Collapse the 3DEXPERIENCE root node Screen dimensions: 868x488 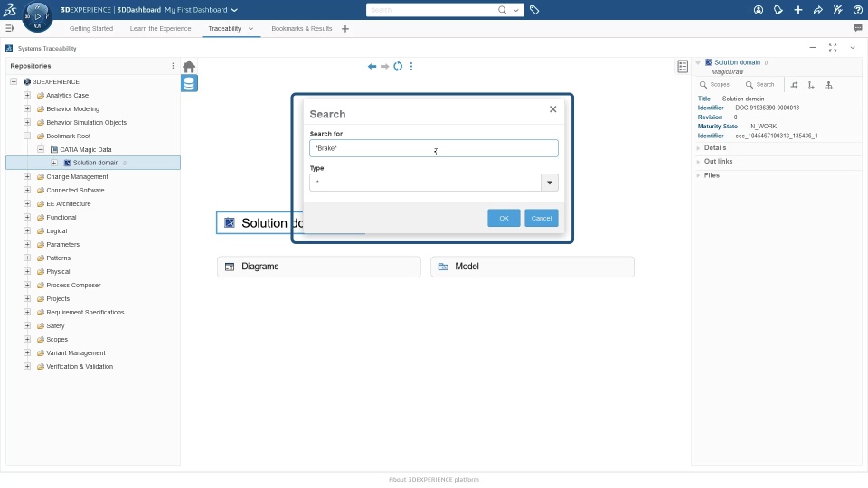coord(14,81)
